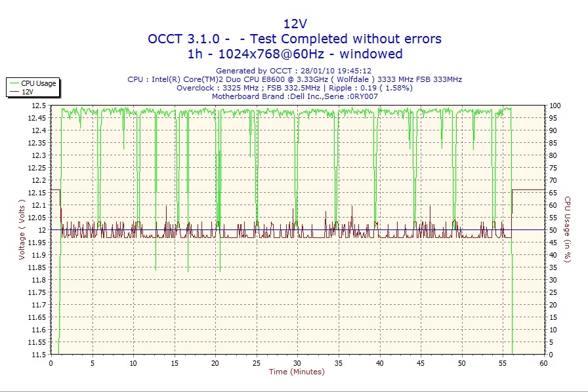Image resolution: width=588 pixels, height=392 pixels.
Task: Click the Overclock and Ripple info line
Action: (x=295, y=88)
